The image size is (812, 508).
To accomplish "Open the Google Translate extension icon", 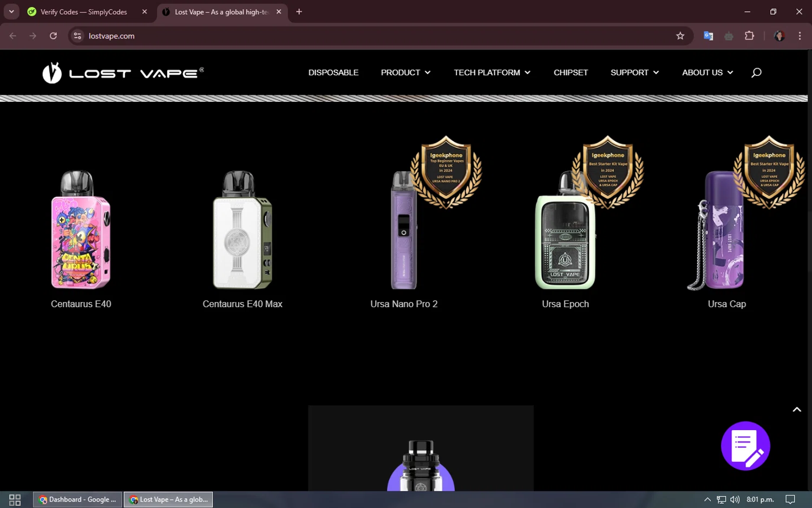I will pos(708,36).
